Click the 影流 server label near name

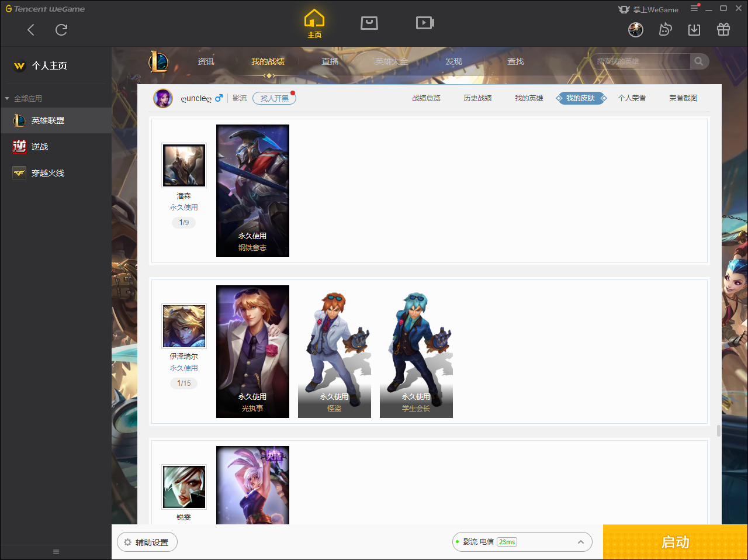coord(240,98)
